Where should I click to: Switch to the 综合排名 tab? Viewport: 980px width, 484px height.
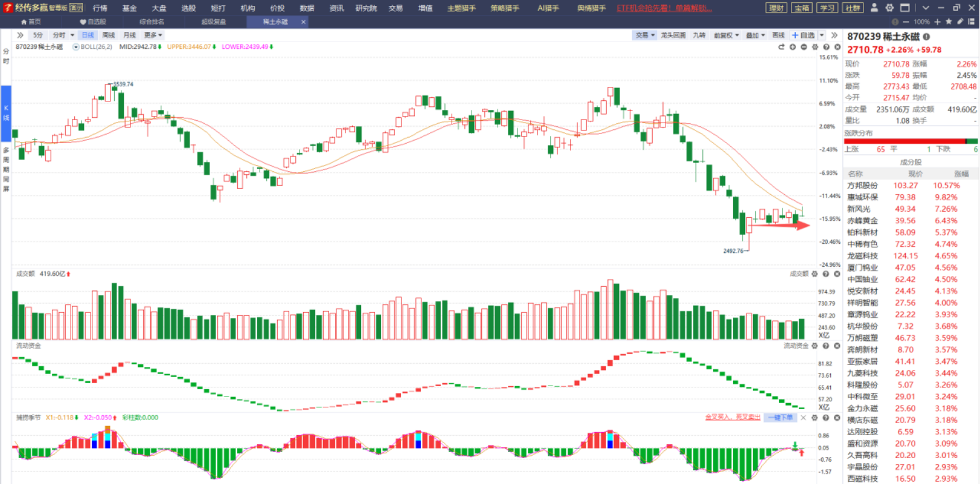(152, 22)
